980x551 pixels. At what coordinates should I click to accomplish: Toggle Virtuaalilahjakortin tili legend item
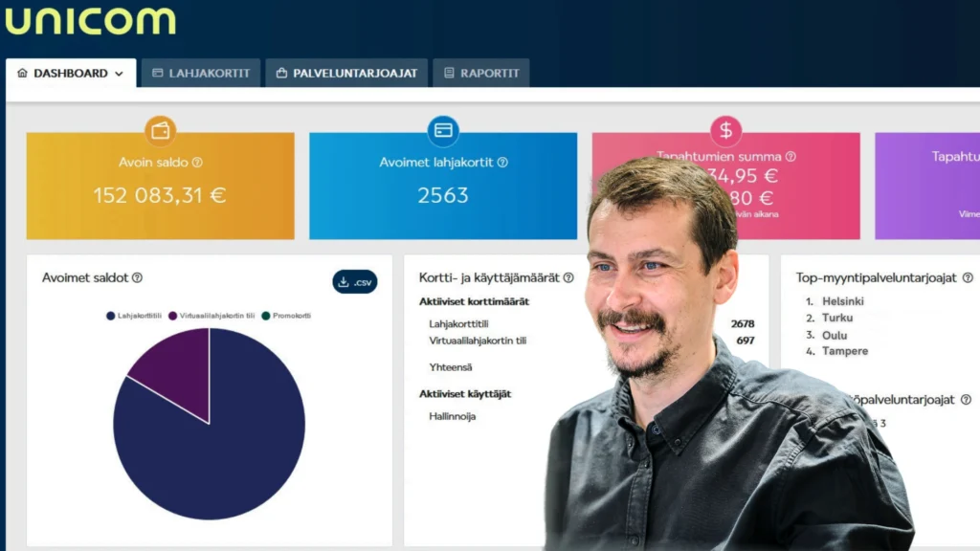coord(211,316)
